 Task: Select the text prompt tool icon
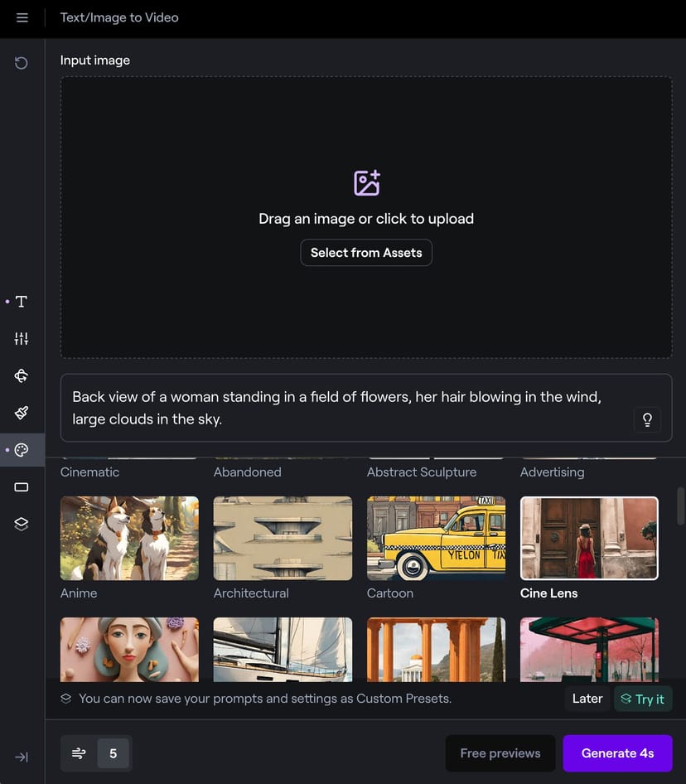[22, 302]
